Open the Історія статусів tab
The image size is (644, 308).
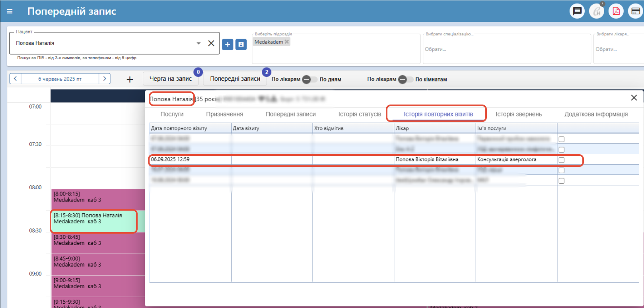pyautogui.click(x=360, y=114)
